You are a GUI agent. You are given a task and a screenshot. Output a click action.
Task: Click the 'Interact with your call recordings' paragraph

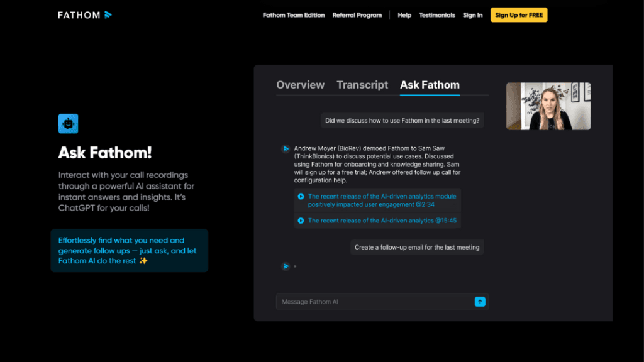[126, 191]
